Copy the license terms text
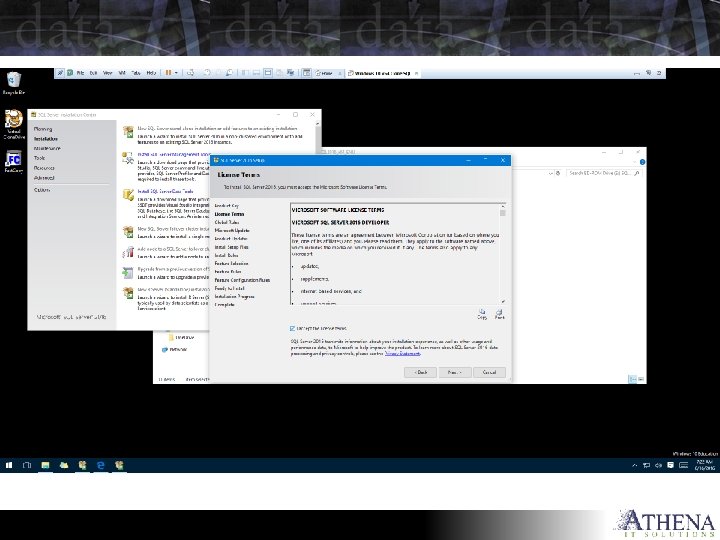The image size is (720, 540). 482,314
